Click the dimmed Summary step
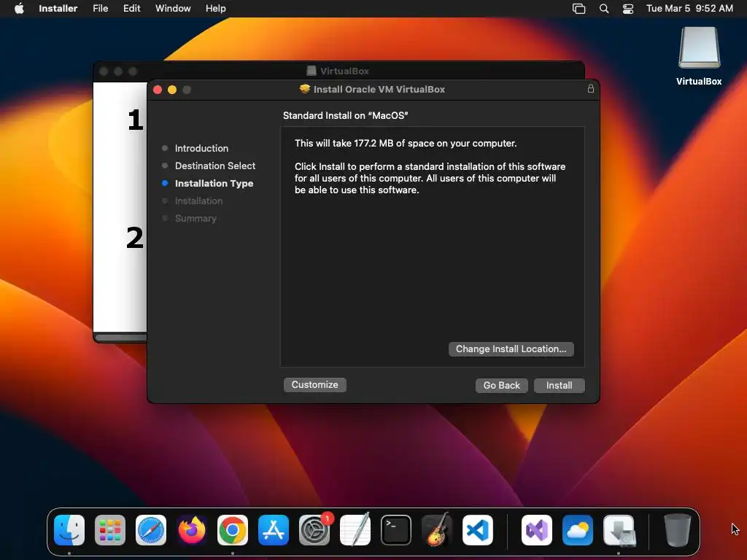747x560 pixels. 196,219
